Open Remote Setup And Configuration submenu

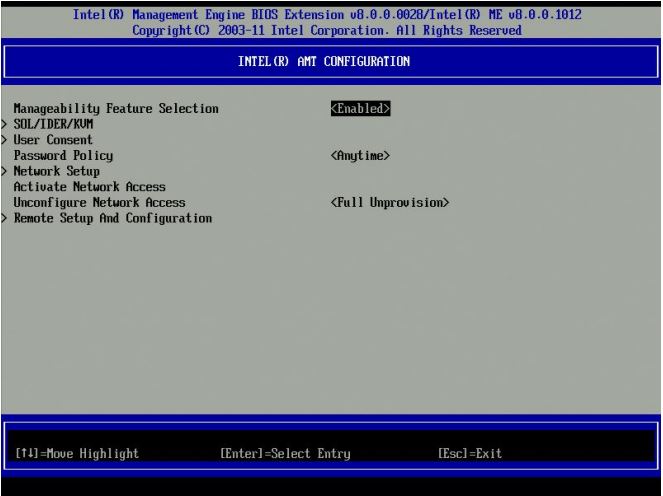click(113, 218)
